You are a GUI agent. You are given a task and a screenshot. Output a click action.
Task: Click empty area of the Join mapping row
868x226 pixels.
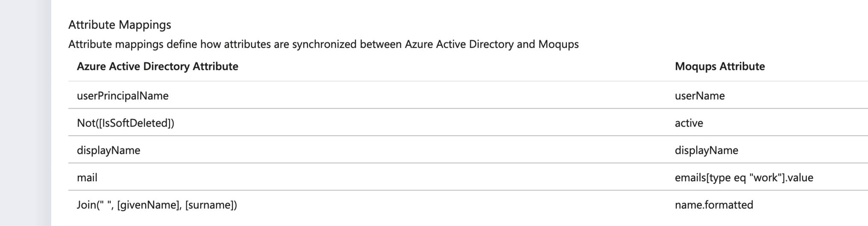(427, 205)
